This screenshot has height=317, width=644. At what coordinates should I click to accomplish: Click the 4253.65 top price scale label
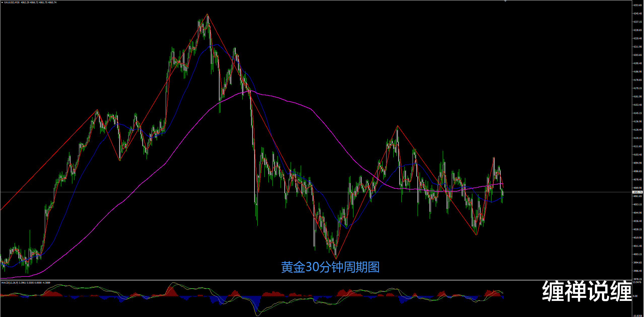(x=637, y=5)
